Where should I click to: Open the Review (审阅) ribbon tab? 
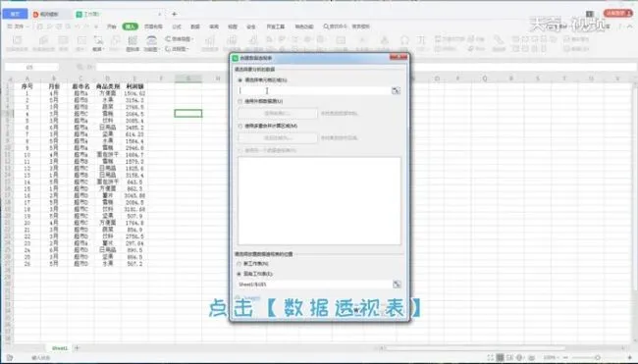pyautogui.click(x=214, y=26)
